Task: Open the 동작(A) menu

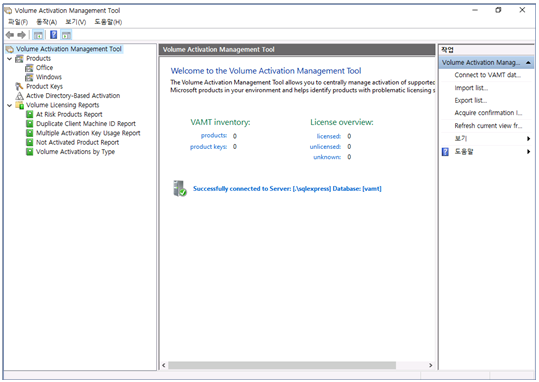Action: (x=47, y=22)
